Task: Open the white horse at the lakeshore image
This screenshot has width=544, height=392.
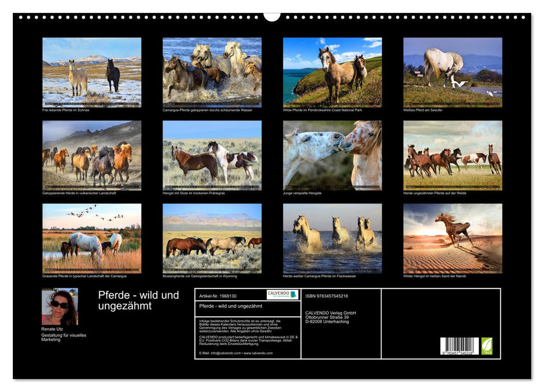Action: click(453, 72)
